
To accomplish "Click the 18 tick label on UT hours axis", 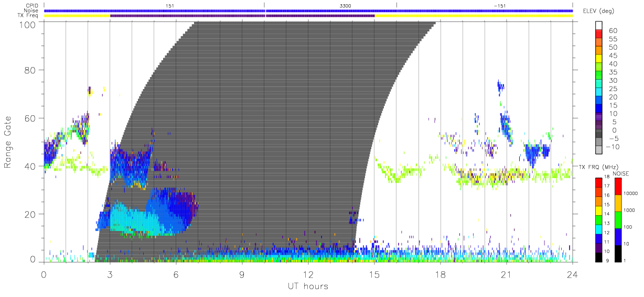I will tap(440, 274).
